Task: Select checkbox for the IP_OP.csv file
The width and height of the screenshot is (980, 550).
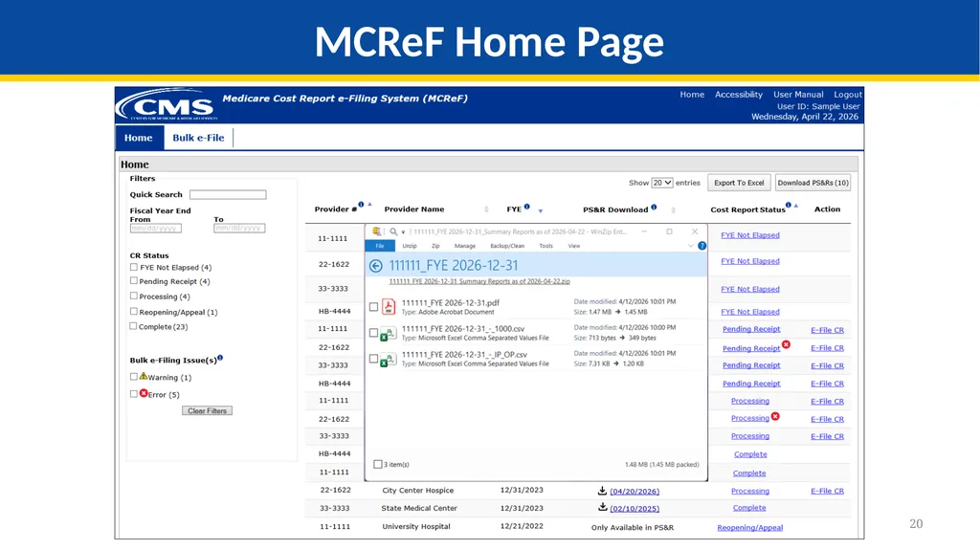Action: point(374,360)
